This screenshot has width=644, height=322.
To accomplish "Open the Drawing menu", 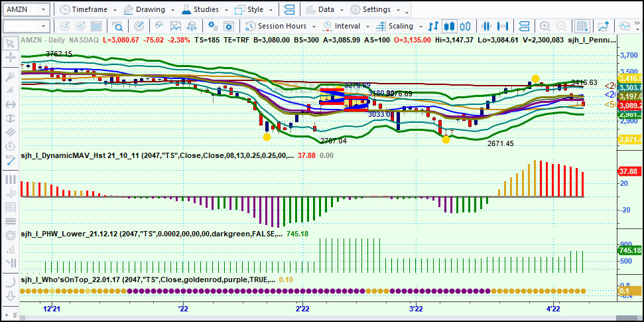I will tap(149, 9).
